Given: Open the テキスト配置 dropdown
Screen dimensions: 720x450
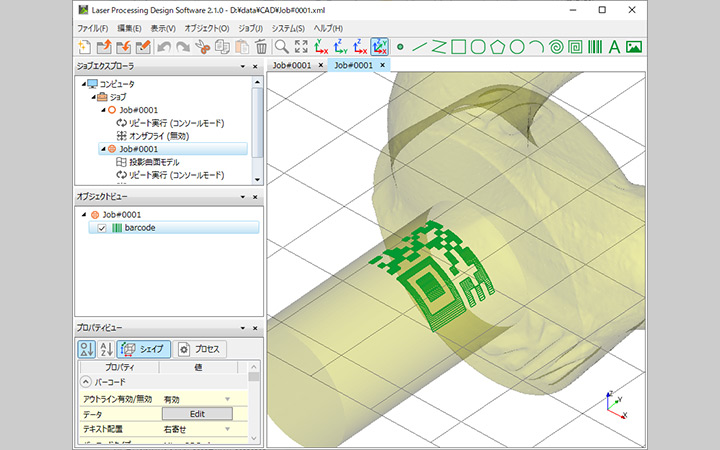Looking at the screenshot, I should 227,427.
